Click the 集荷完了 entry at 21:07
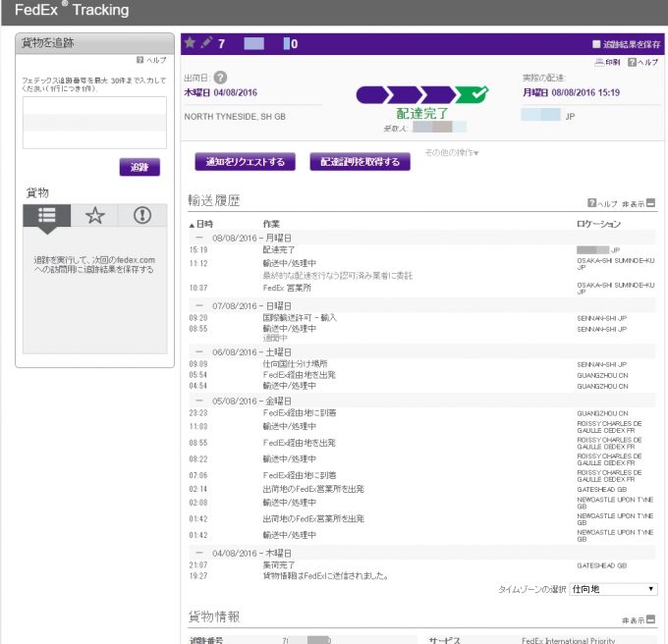The image size is (668, 644). (279, 564)
